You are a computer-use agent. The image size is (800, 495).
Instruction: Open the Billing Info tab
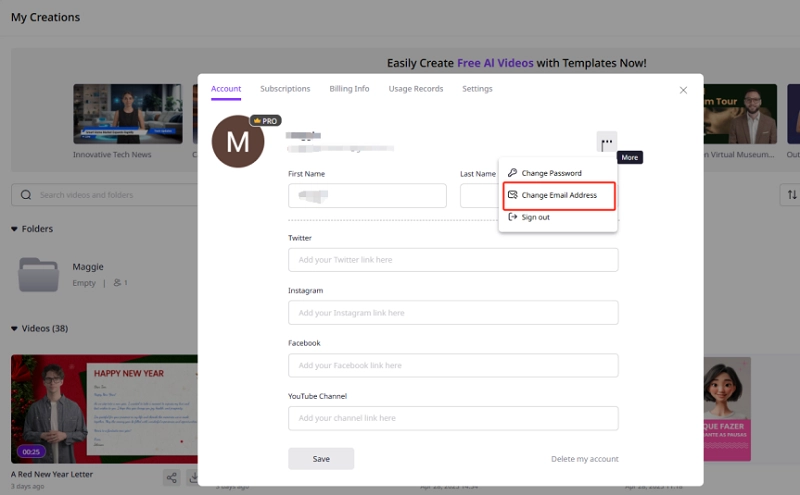coord(349,89)
